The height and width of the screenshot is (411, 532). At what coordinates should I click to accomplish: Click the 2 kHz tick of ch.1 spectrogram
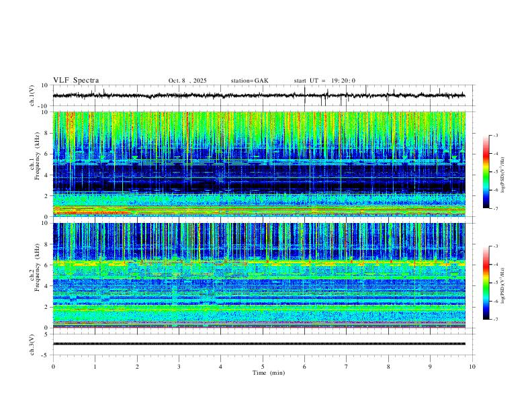pos(46,196)
